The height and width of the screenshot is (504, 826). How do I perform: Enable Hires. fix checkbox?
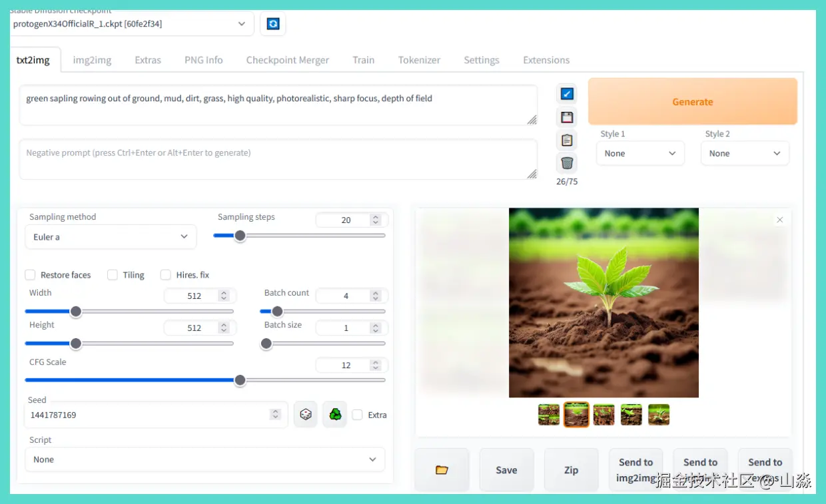pos(166,275)
